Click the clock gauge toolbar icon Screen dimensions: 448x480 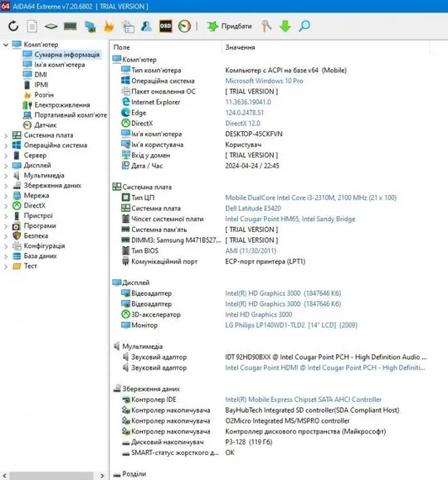[x=184, y=27]
